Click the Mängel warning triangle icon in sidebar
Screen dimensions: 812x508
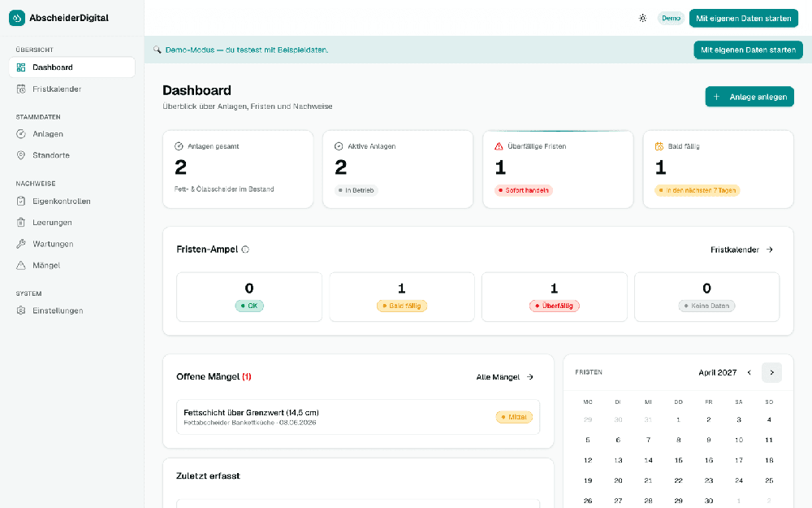click(21, 266)
